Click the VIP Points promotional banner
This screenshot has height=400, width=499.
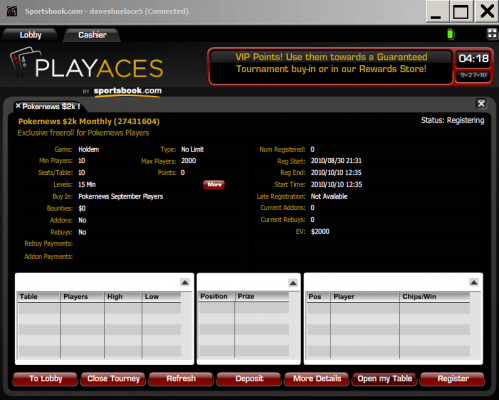point(330,66)
